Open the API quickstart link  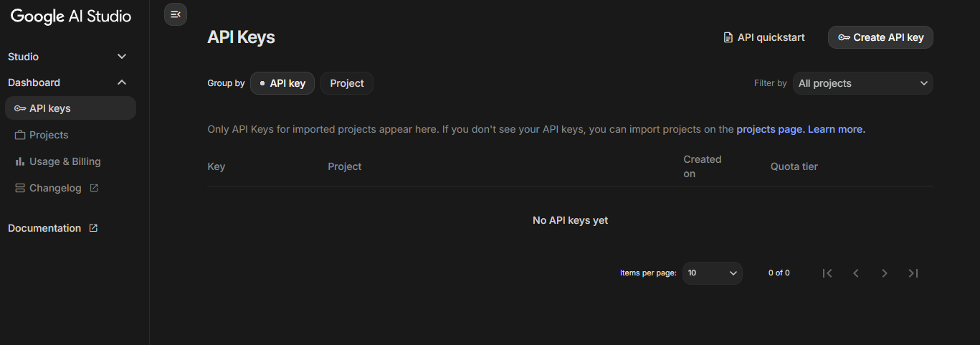pyautogui.click(x=764, y=37)
